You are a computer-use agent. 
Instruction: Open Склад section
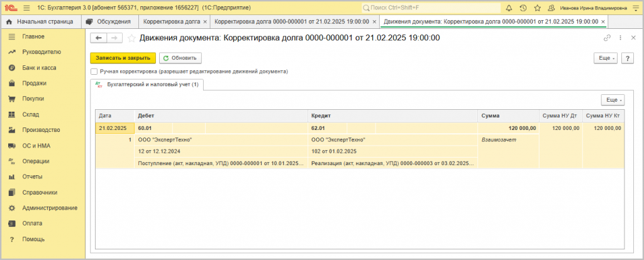(x=31, y=114)
